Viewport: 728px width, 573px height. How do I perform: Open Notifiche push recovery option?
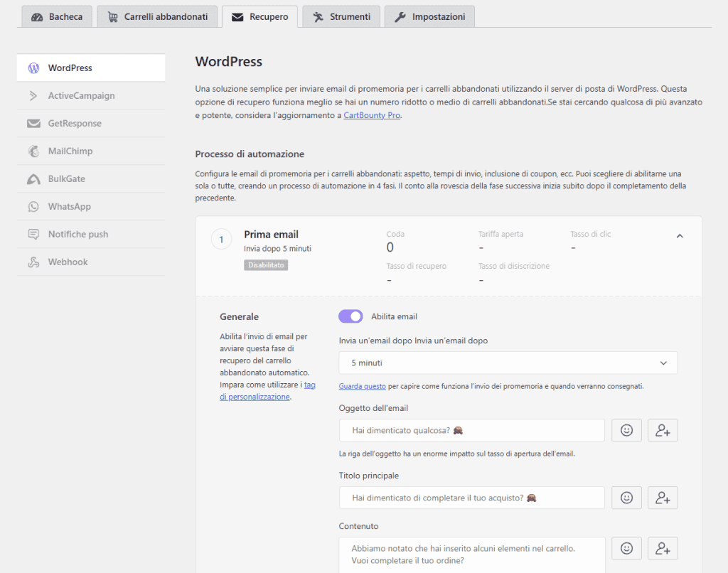tap(91, 234)
